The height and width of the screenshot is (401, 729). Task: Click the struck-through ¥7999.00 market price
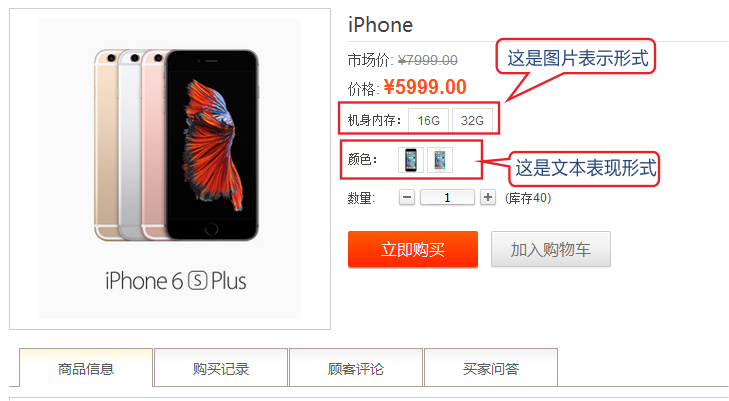pyautogui.click(x=428, y=60)
